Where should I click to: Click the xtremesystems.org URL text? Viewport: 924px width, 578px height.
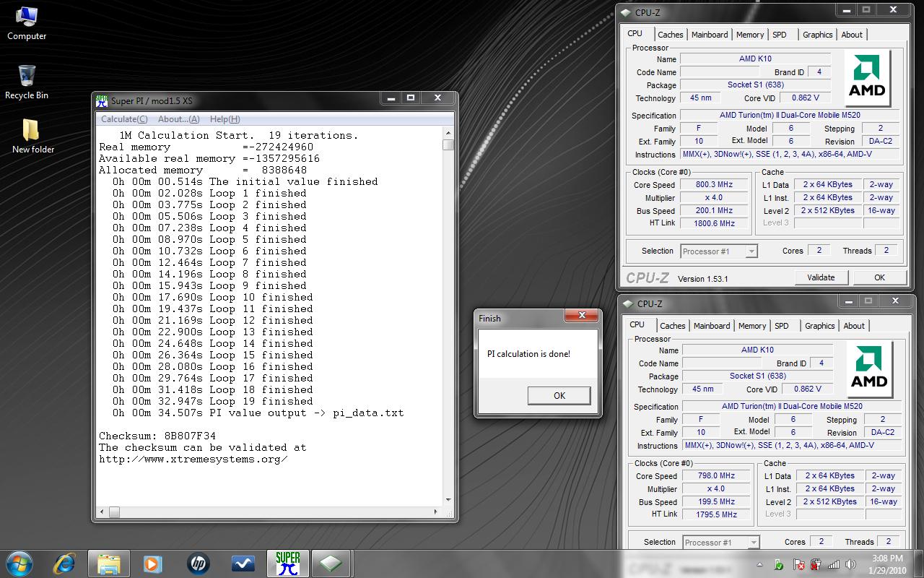pyautogui.click(x=193, y=459)
